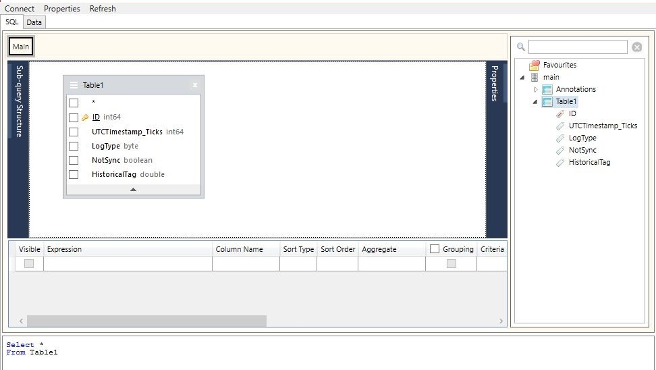
Task: Select the Favourites tree item
Action: pyautogui.click(x=560, y=65)
